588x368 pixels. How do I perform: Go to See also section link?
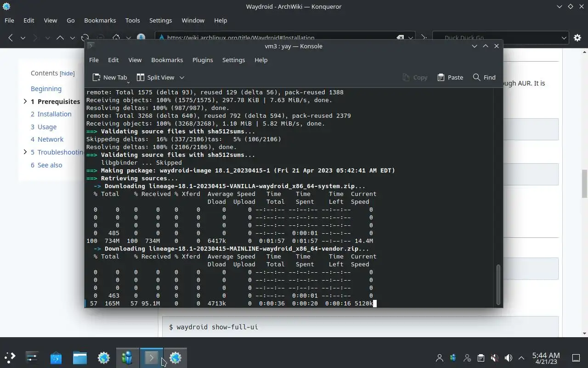click(46, 165)
